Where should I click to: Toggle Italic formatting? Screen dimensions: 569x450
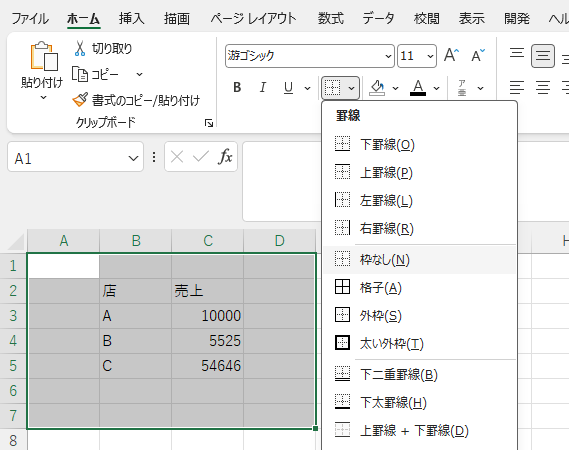click(262, 87)
